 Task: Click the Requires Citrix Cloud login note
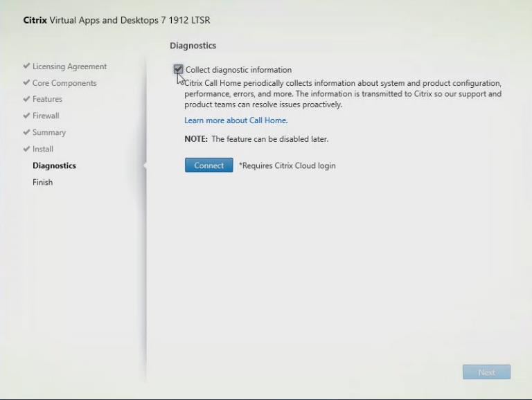287,165
